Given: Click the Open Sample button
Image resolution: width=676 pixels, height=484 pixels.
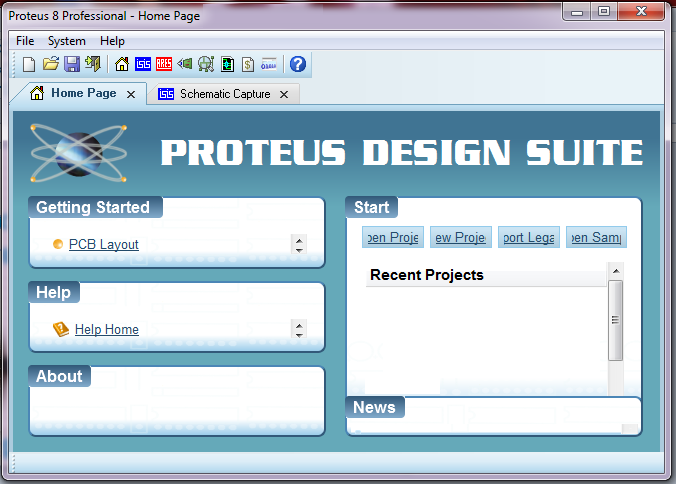Looking at the screenshot, I should pyautogui.click(x=596, y=237).
